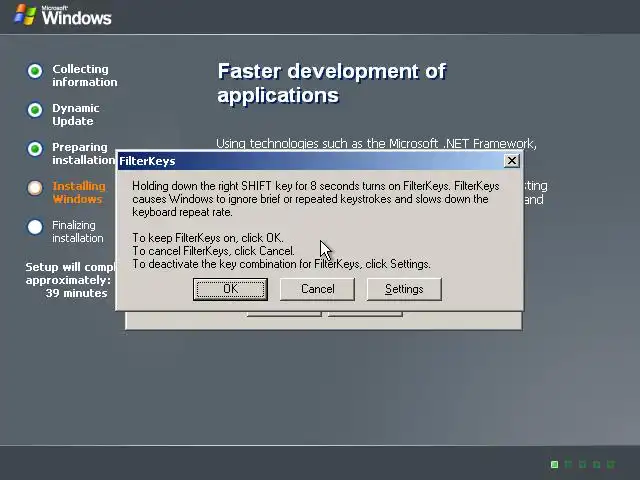
Task: Click the "Collecting information" text
Action: [85, 76]
